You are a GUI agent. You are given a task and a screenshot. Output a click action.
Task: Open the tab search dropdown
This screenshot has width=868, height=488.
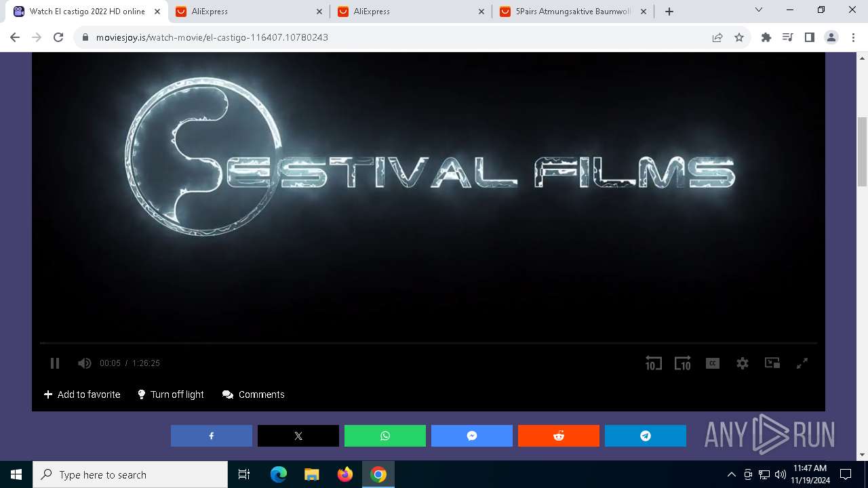point(759,10)
